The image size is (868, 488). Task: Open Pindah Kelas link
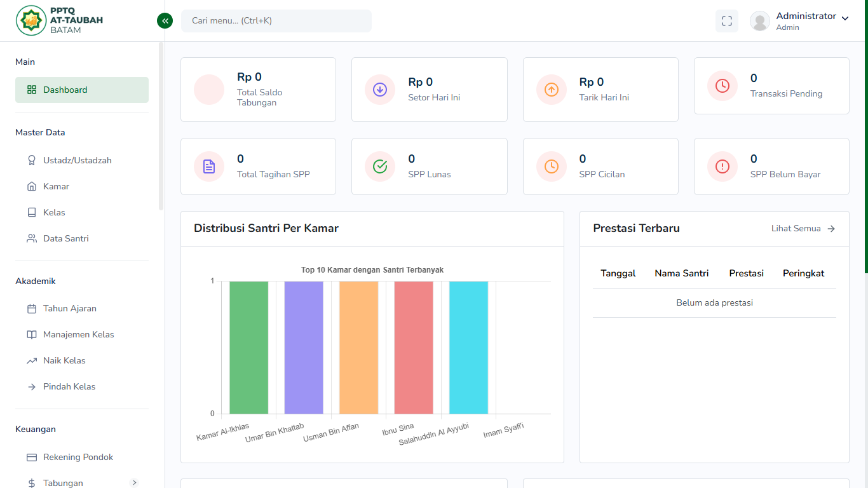(82, 386)
